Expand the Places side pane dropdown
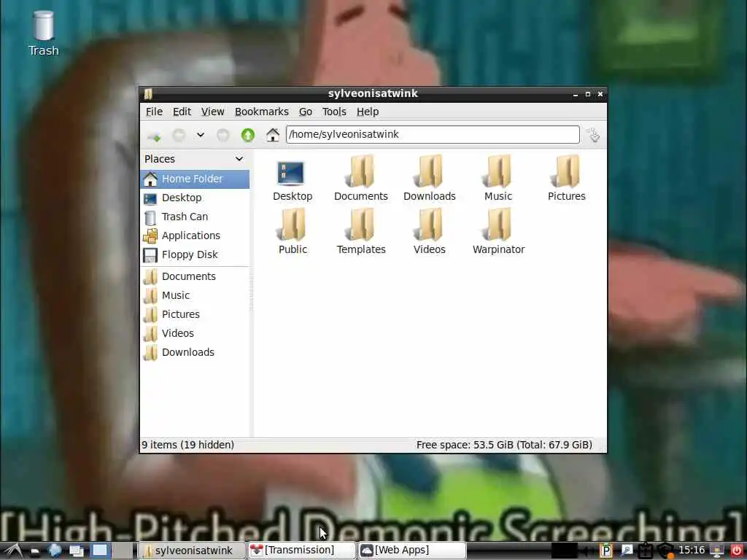The image size is (747, 560). [x=239, y=159]
